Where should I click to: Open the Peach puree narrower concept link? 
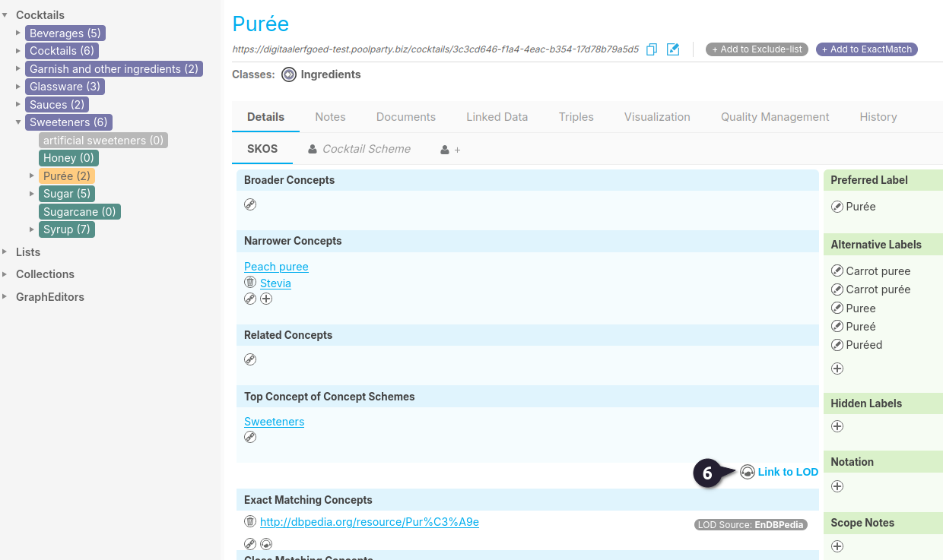coord(276,267)
